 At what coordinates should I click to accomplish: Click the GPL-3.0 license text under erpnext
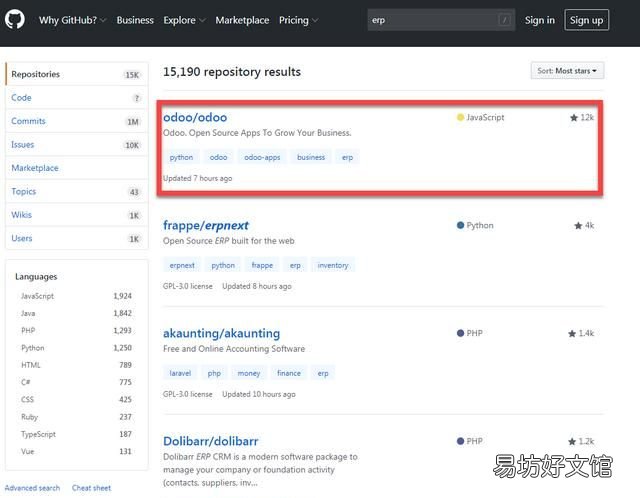click(188, 286)
